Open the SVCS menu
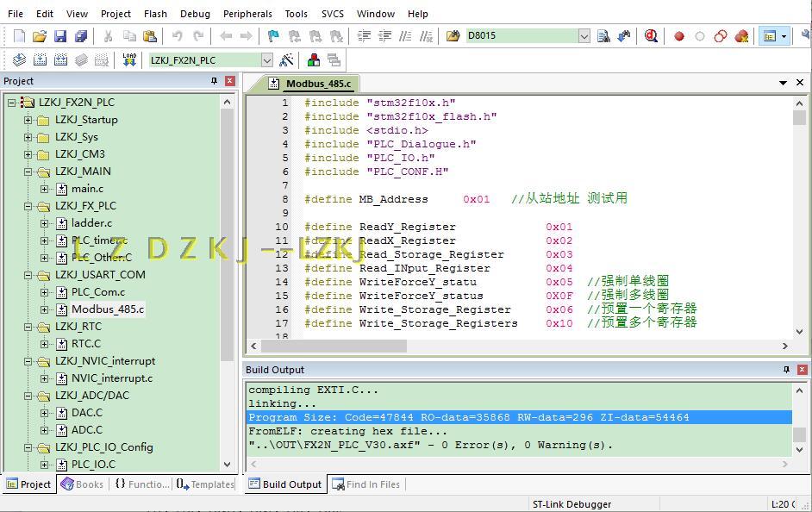This screenshot has height=512, width=812. 333,14
